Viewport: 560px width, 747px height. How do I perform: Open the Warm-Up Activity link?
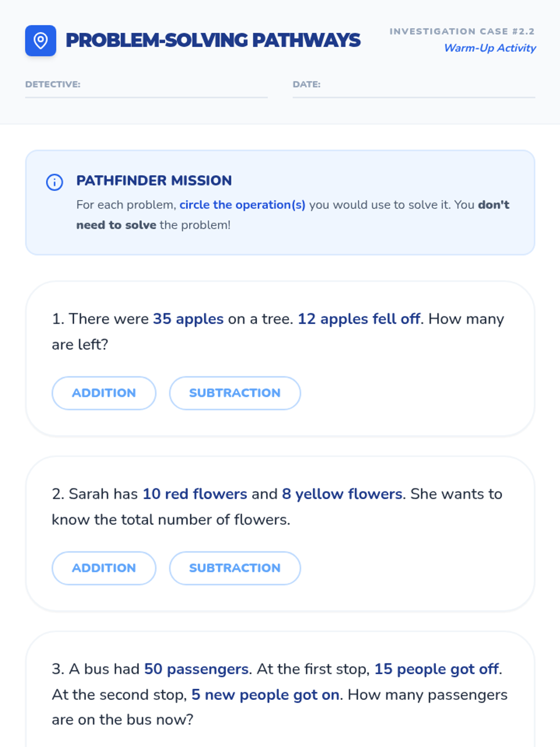point(490,48)
